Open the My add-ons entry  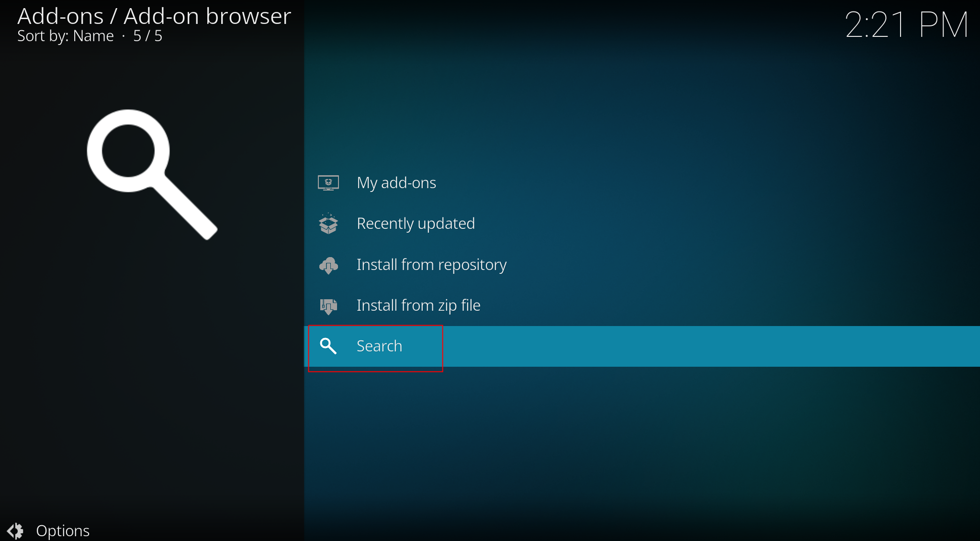click(396, 182)
